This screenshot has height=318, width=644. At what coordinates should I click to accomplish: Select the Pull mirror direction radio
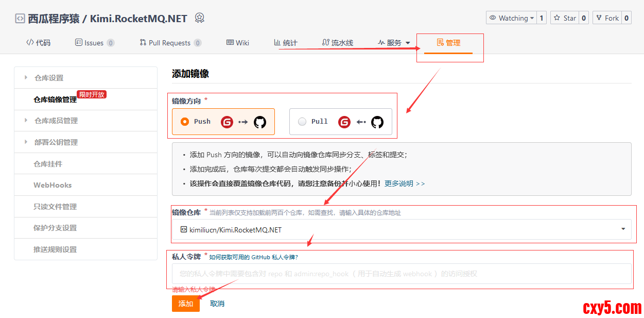click(302, 122)
